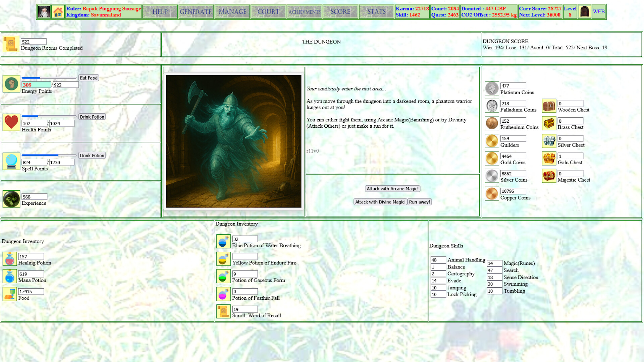
Task: Click the Karma: 22718 text
Action: pyautogui.click(x=412, y=9)
